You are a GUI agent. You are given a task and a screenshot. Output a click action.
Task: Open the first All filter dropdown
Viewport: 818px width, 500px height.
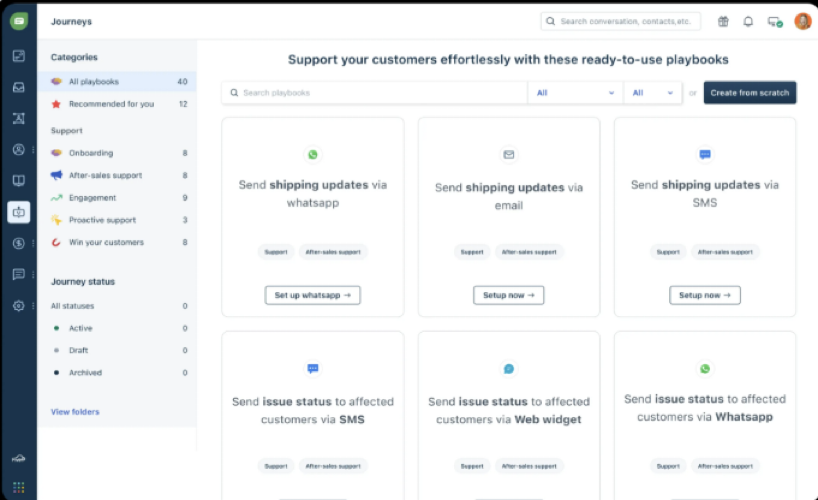575,93
